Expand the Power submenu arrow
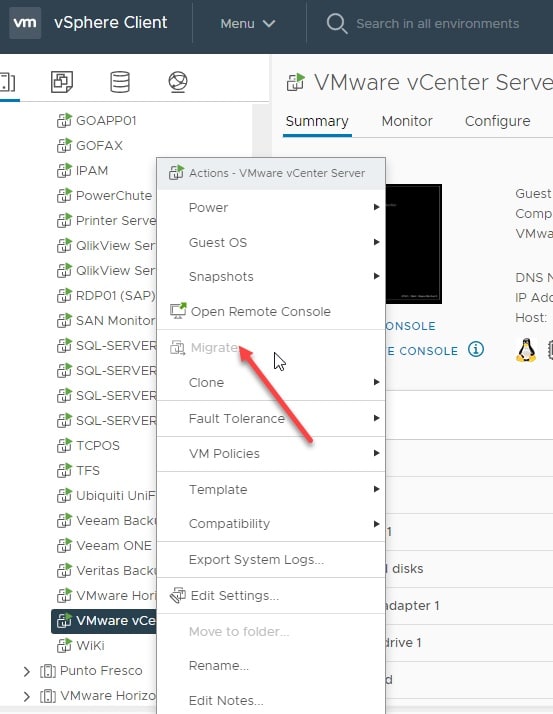 pyautogui.click(x=376, y=207)
